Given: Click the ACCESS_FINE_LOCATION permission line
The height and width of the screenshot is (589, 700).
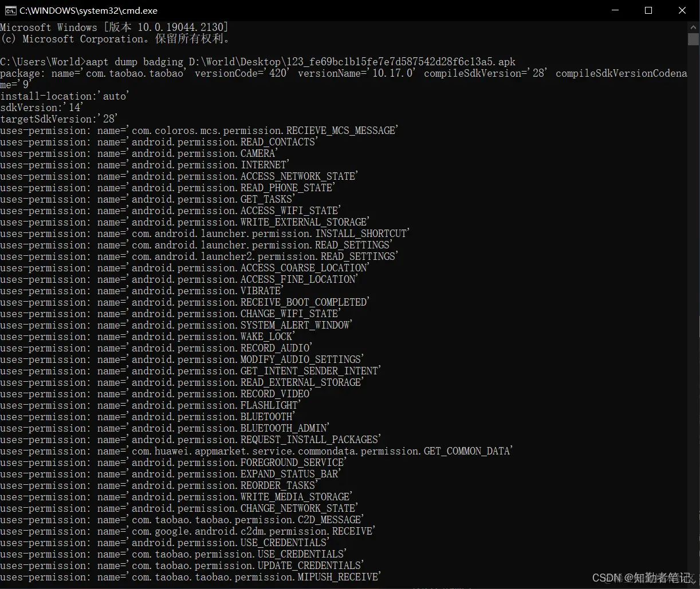Looking at the screenshot, I should (x=179, y=279).
